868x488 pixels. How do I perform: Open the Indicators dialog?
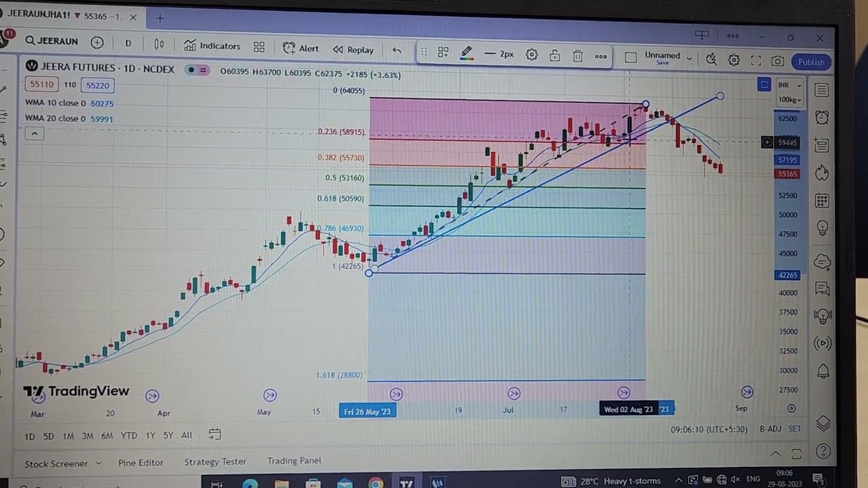(212, 45)
